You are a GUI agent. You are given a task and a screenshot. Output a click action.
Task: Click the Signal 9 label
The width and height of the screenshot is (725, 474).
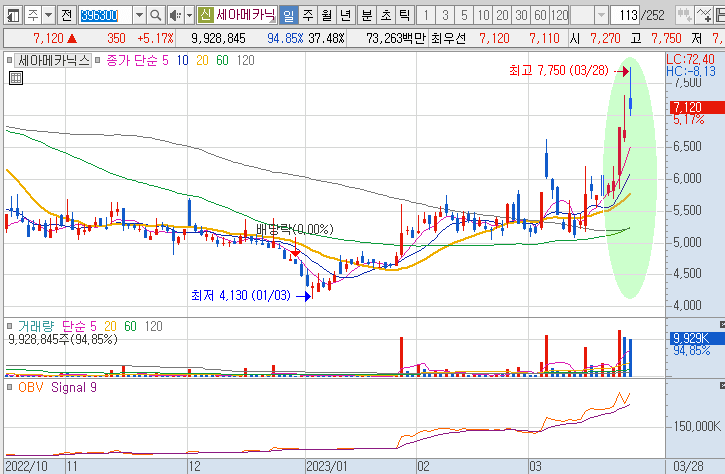coord(74,387)
